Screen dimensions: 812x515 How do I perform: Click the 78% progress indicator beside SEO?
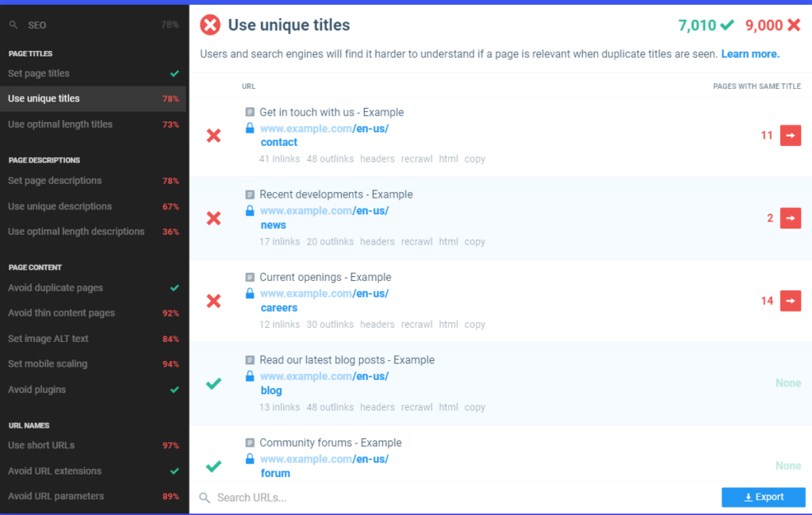click(170, 25)
